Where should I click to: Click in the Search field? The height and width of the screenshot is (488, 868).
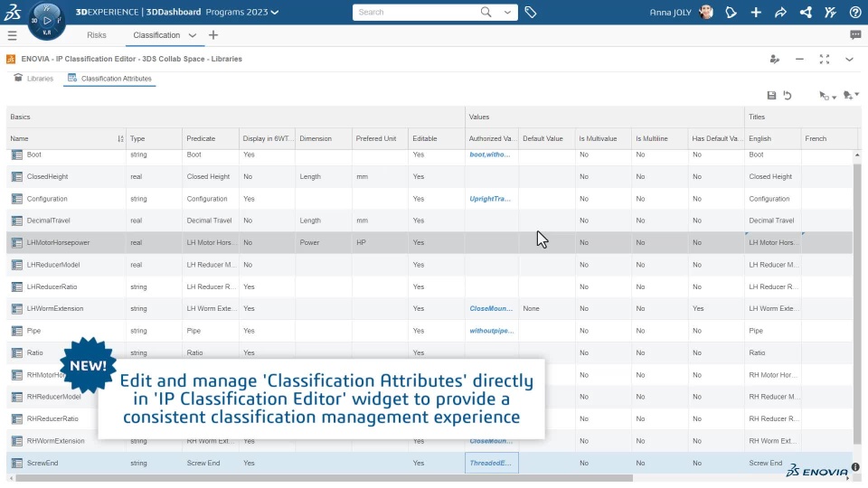[x=415, y=12]
